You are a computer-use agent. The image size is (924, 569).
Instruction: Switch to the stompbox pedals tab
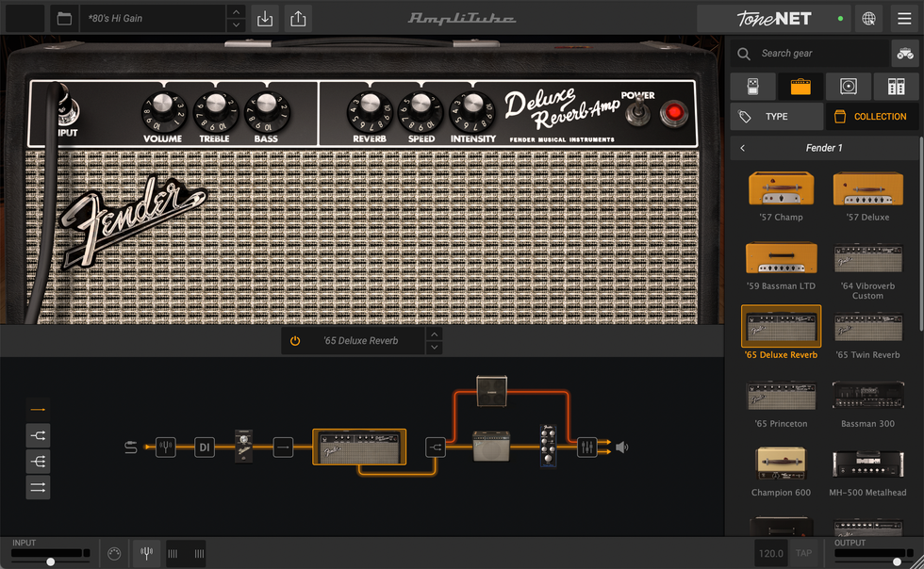click(752, 87)
